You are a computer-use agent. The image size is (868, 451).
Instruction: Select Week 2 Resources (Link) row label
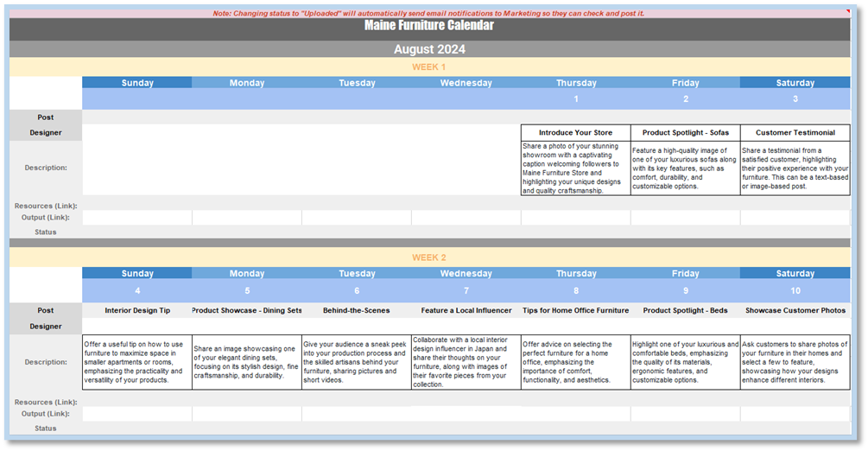pyautogui.click(x=46, y=403)
